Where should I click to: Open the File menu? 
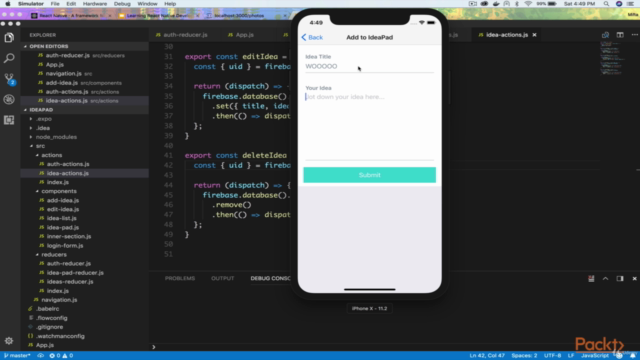55,4
